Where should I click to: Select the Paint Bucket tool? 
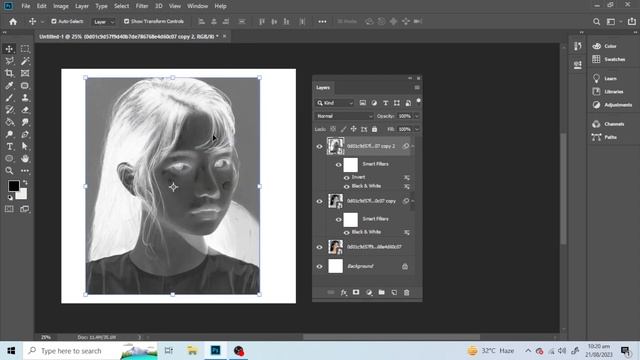coord(9,122)
